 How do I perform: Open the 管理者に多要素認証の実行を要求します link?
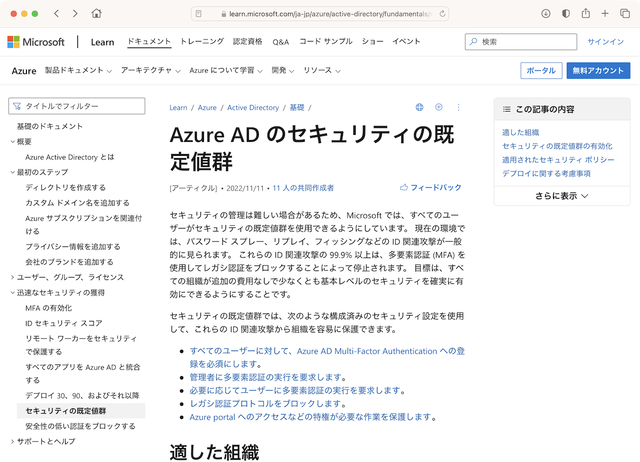(268, 377)
